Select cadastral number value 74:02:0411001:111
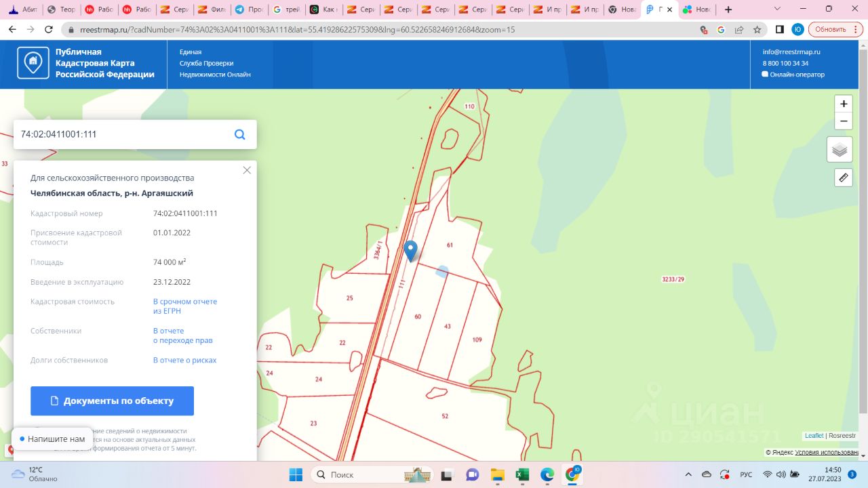This screenshot has height=488, width=868. (185, 213)
